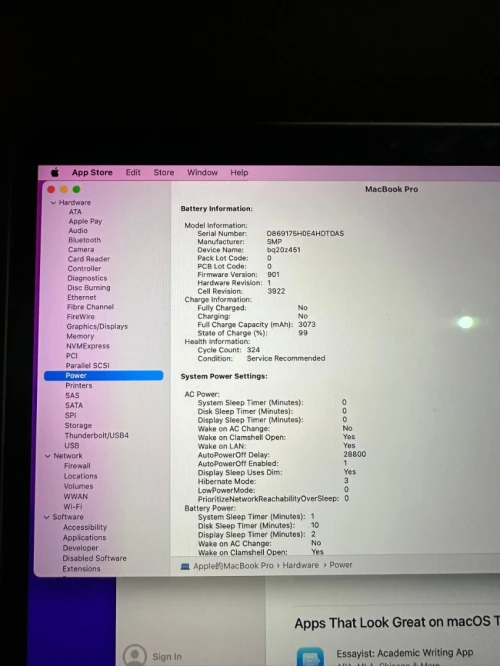Open the App Store menu
This screenshot has height=666, width=500.
92,172
